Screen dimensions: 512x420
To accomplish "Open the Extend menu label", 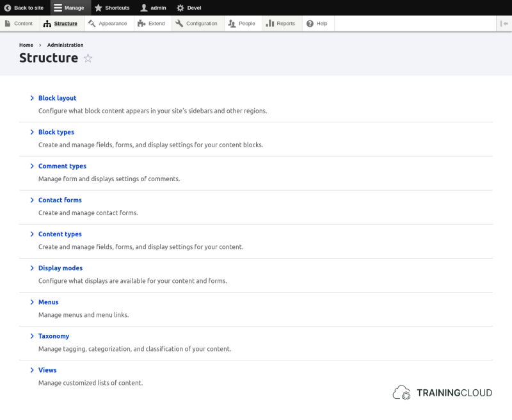I will pyautogui.click(x=156, y=24).
